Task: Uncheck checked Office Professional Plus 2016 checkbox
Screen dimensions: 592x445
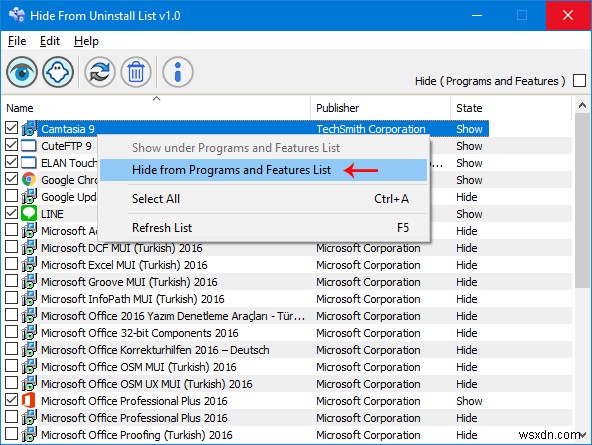Action: coord(11,399)
